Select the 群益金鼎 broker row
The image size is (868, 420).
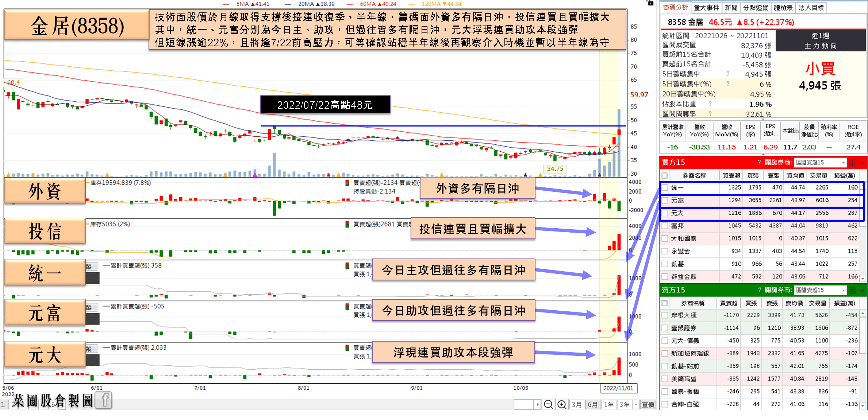[759, 277]
